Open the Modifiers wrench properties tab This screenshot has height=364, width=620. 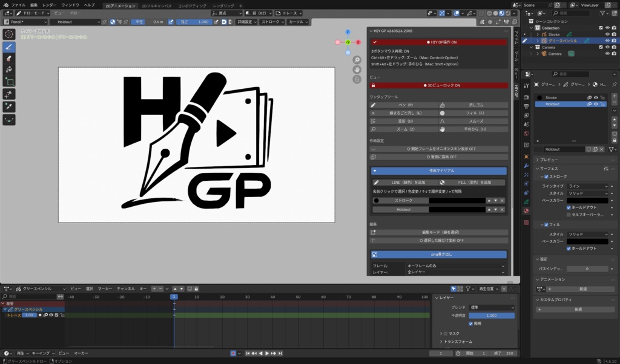tap(526, 166)
